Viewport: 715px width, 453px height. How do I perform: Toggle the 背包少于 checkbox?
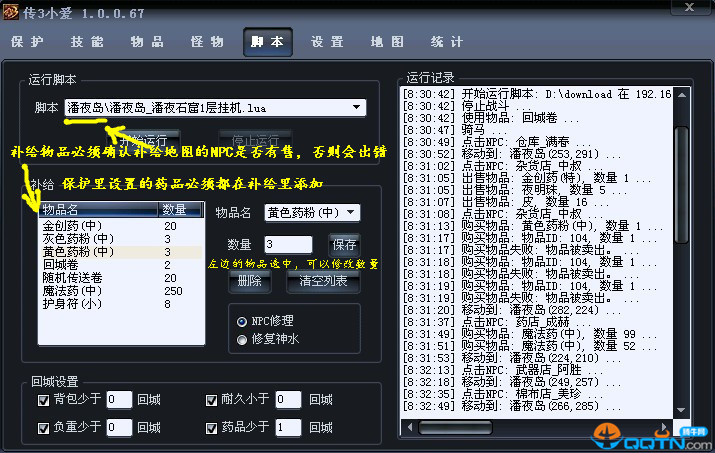coord(43,400)
